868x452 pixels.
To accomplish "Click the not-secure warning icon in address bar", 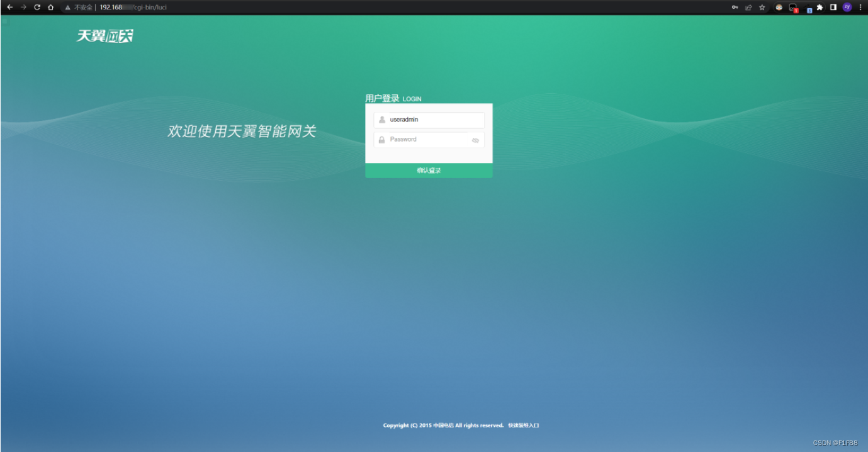I will 67,8.
